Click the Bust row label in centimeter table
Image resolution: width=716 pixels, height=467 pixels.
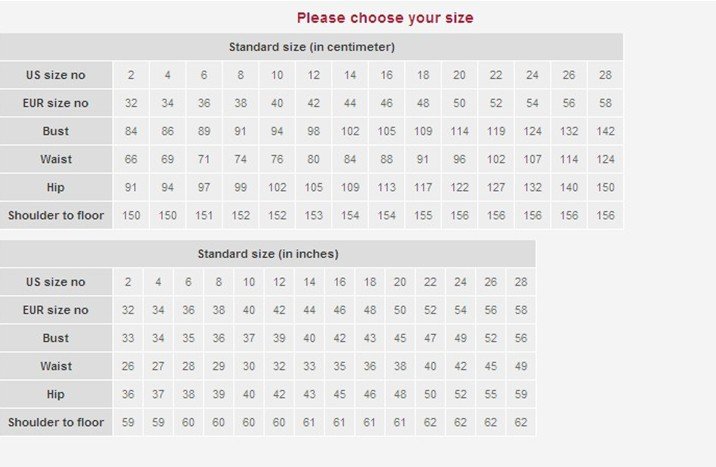tap(56, 131)
